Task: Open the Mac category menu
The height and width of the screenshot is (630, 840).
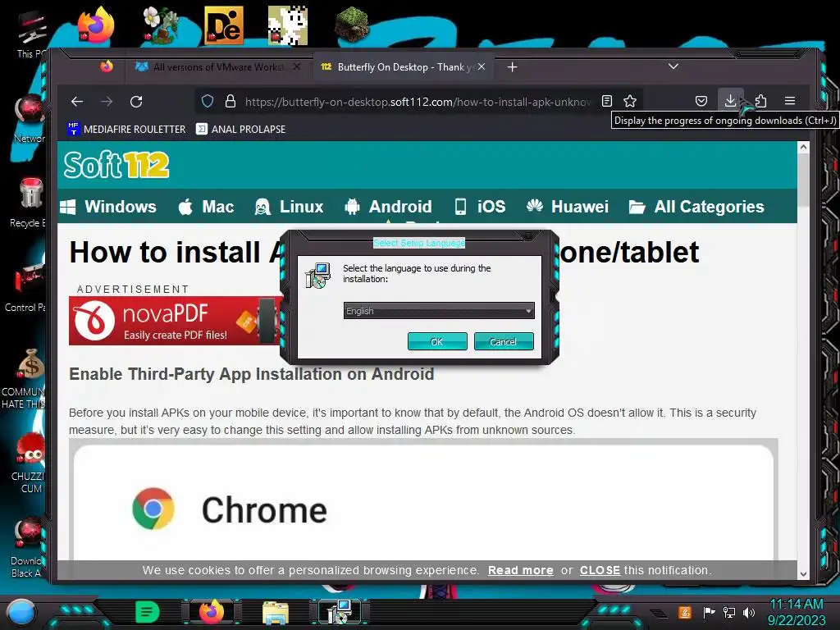Action: (x=206, y=207)
